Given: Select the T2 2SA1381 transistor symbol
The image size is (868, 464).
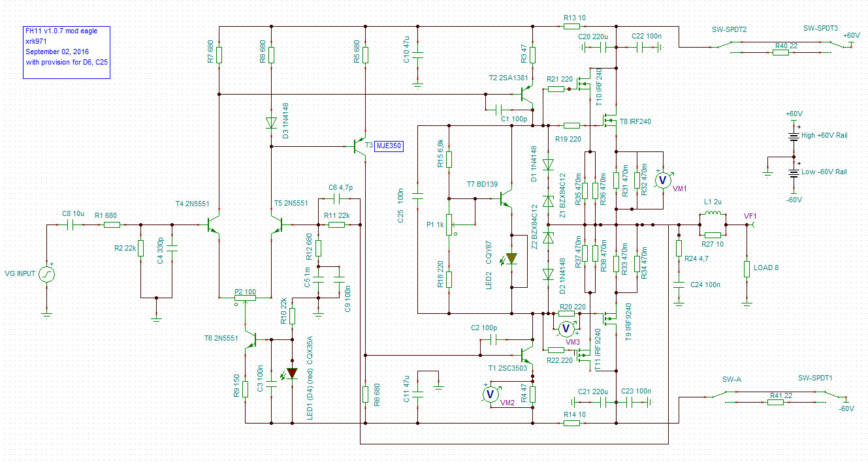Looking at the screenshot, I should 527,94.
